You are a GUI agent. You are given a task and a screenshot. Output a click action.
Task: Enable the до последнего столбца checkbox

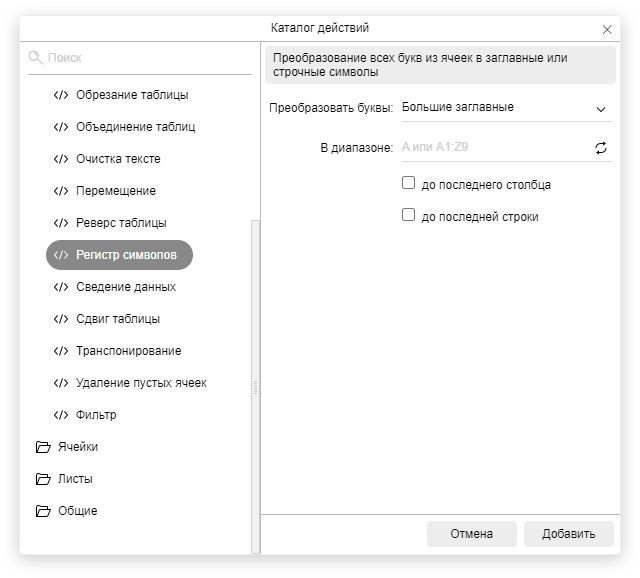(x=408, y=183)
